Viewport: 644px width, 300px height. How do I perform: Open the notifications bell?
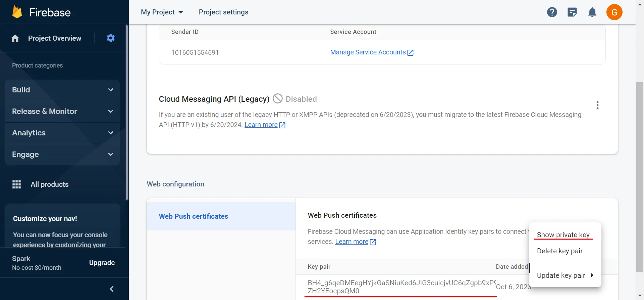(592, 12)
